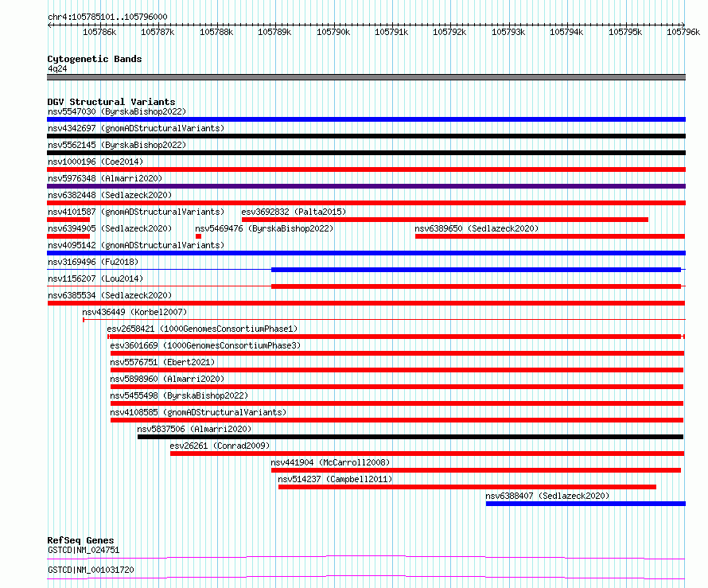This screenshot has height=588, width=708.
Task: Select esv2658421 (1000GenomesConsortiumPhase1) label
Action: tap(202, 329)
